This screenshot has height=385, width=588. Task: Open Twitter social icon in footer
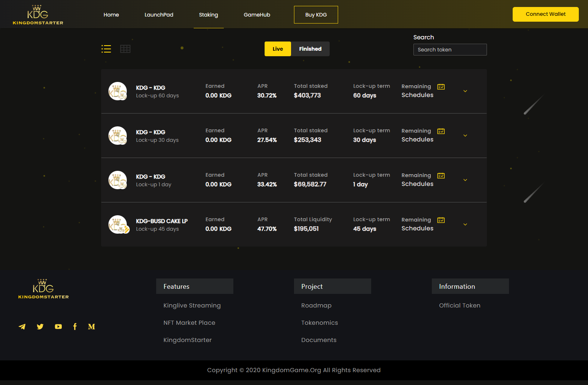[40, 327]
